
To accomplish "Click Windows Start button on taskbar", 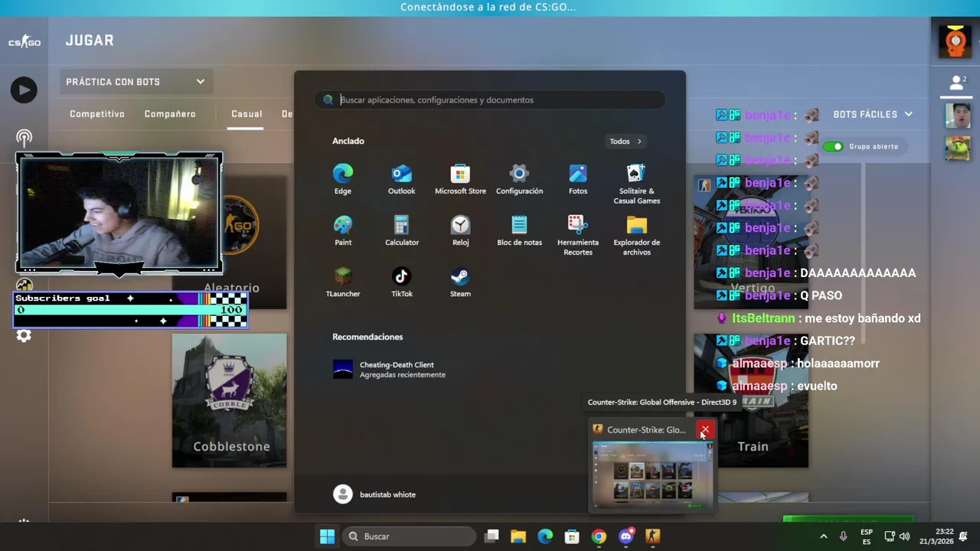I will point(327,536).
